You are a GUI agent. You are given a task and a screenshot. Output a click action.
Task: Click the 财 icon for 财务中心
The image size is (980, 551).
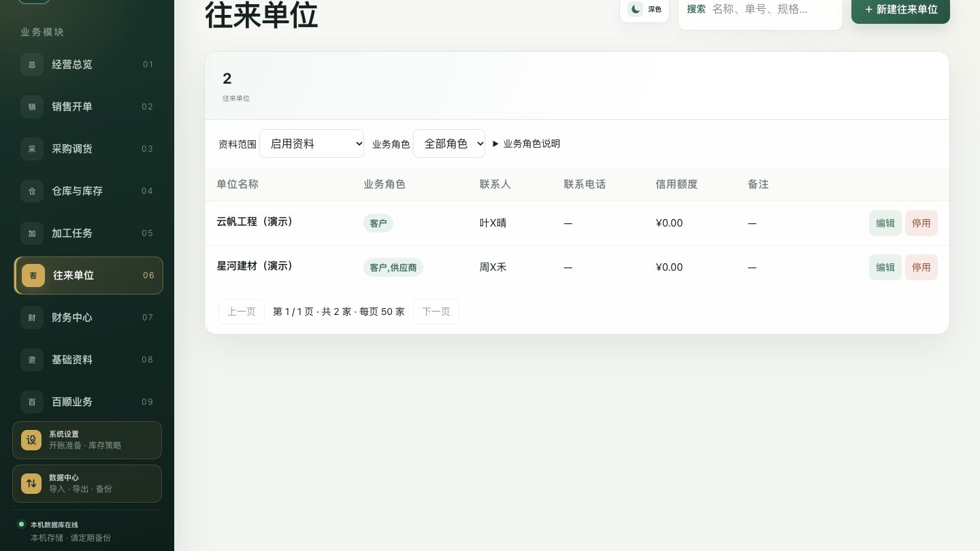tap(32, 318)
